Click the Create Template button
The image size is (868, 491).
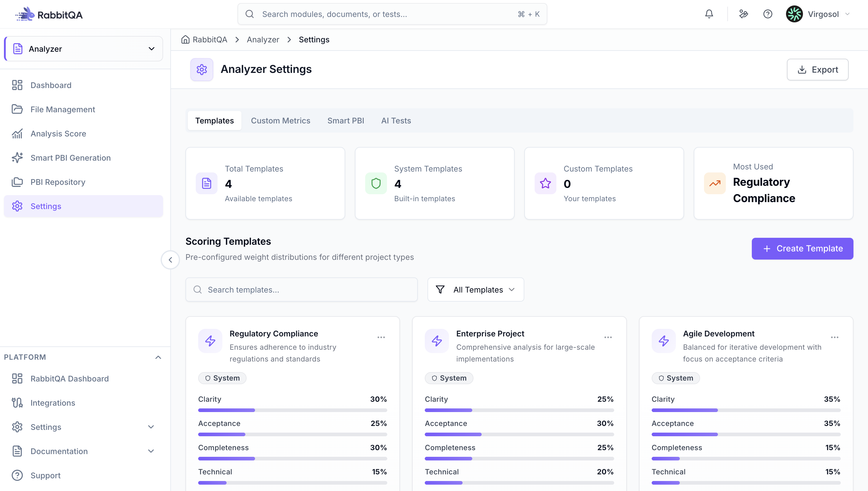pyautogui.click(x=802, y=249)
